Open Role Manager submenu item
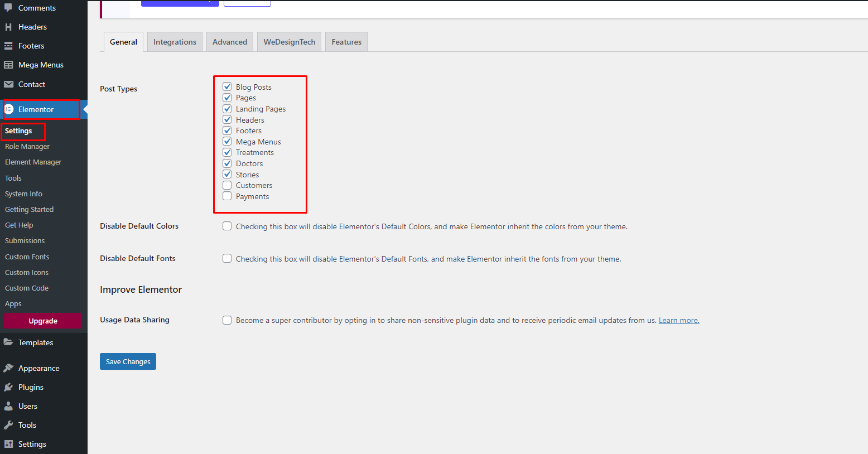The height and width of the screenshot is (454, 868). point(27,146)
